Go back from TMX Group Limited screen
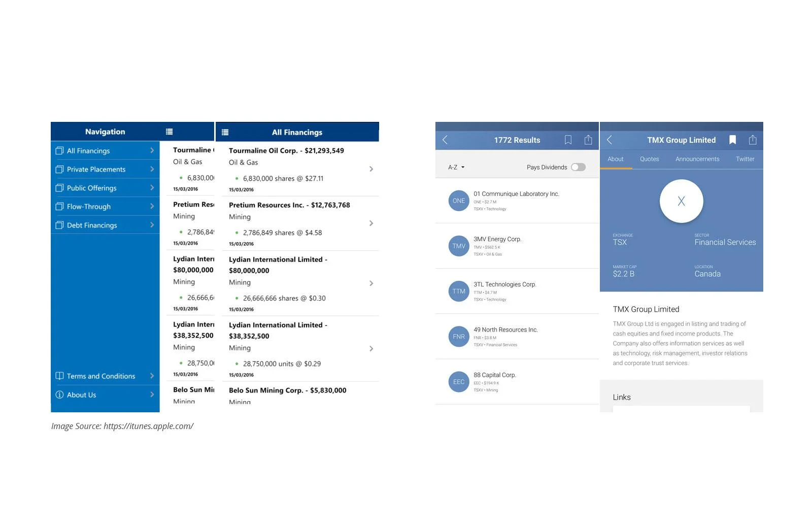Screen dimensions: 812x524 tap(610, 140)
